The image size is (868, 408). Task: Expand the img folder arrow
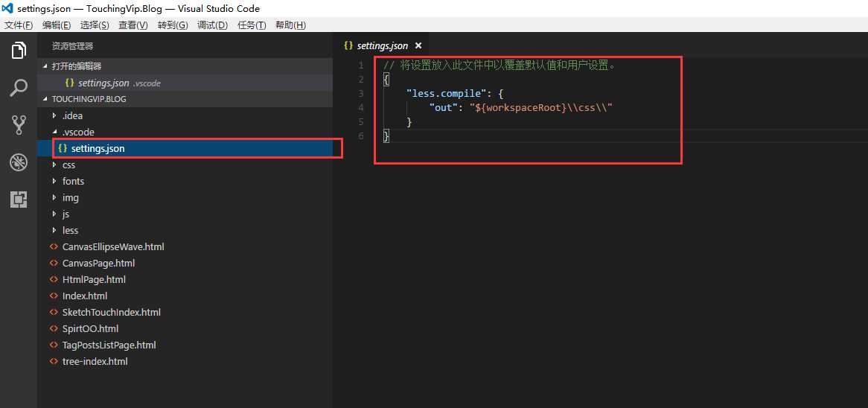(54, 197)
